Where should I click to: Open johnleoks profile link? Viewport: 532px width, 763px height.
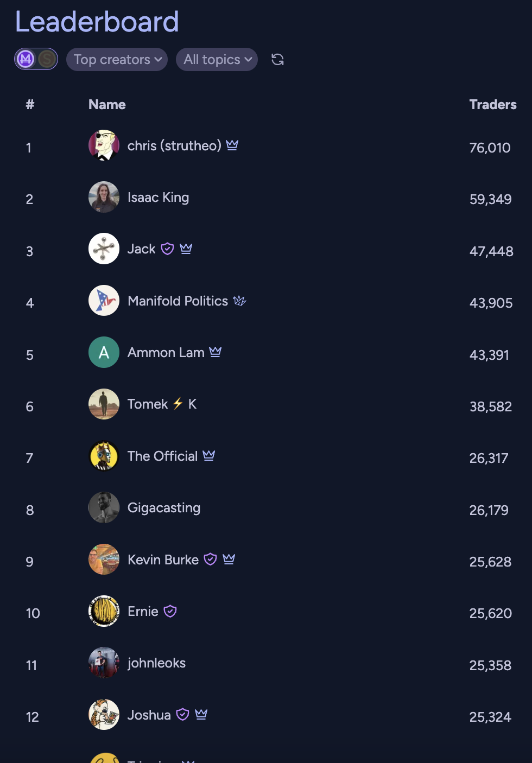tap(156, 663)
